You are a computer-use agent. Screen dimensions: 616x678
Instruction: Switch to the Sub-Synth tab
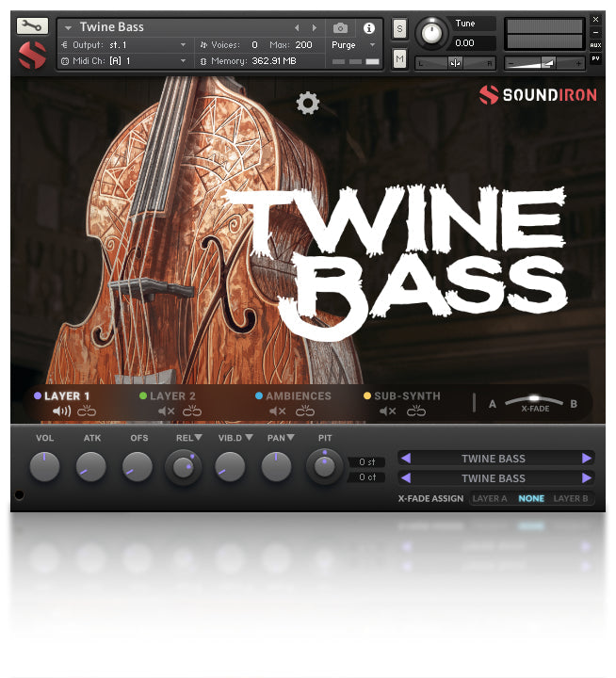406,396
